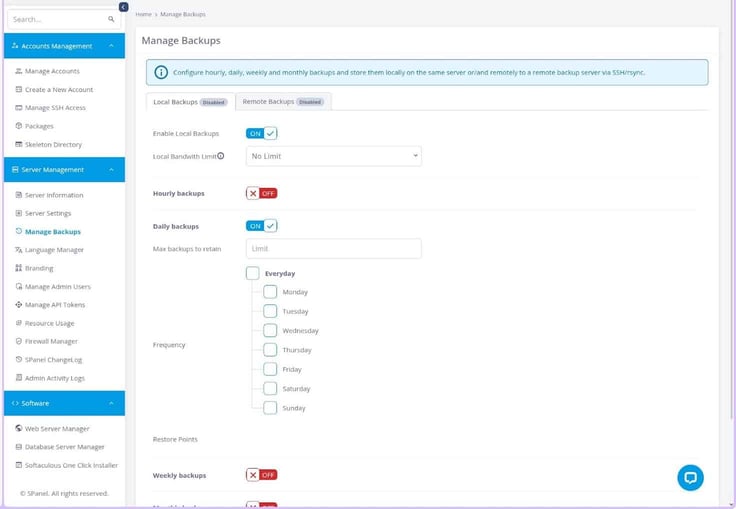The height and width of the screenshot is (509, 736).
Task: Open Language Manager page
Action: tap(54, 250)
